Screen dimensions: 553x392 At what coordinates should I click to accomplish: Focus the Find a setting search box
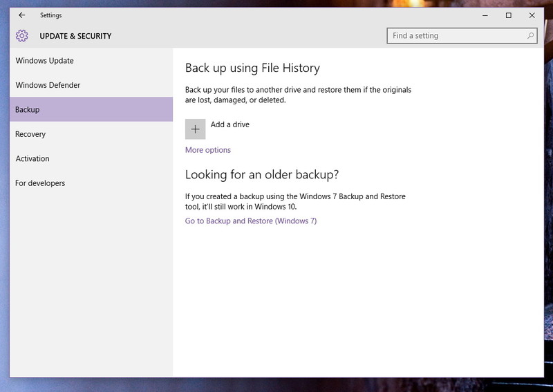tap(462, 36)
